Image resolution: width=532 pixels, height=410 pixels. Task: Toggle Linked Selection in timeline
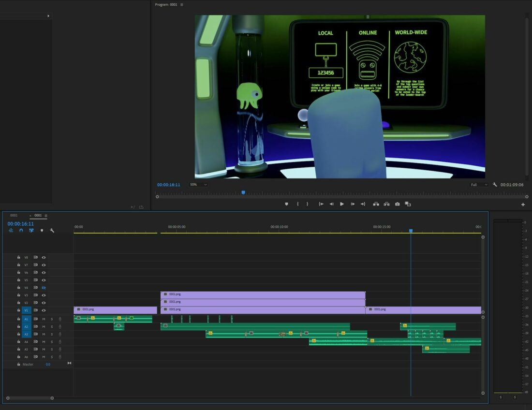[31, 230]
